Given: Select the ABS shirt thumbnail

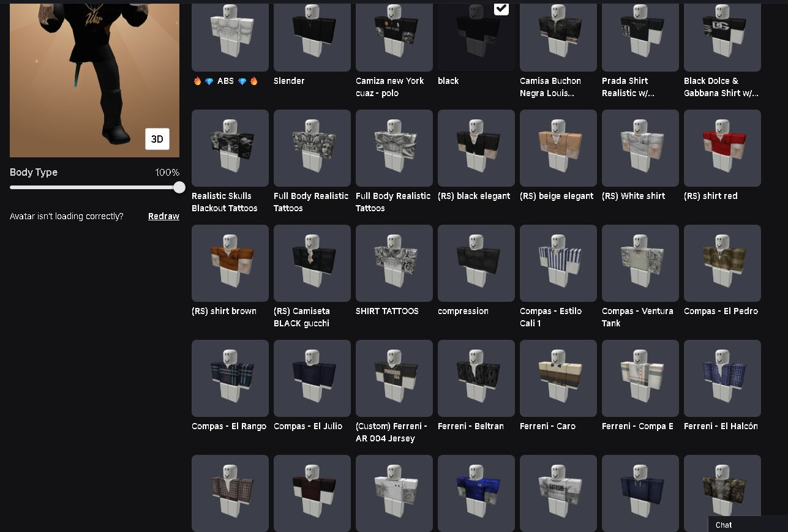Looking at the screenshot, I should pyautogui.click(x=230, y=37).
